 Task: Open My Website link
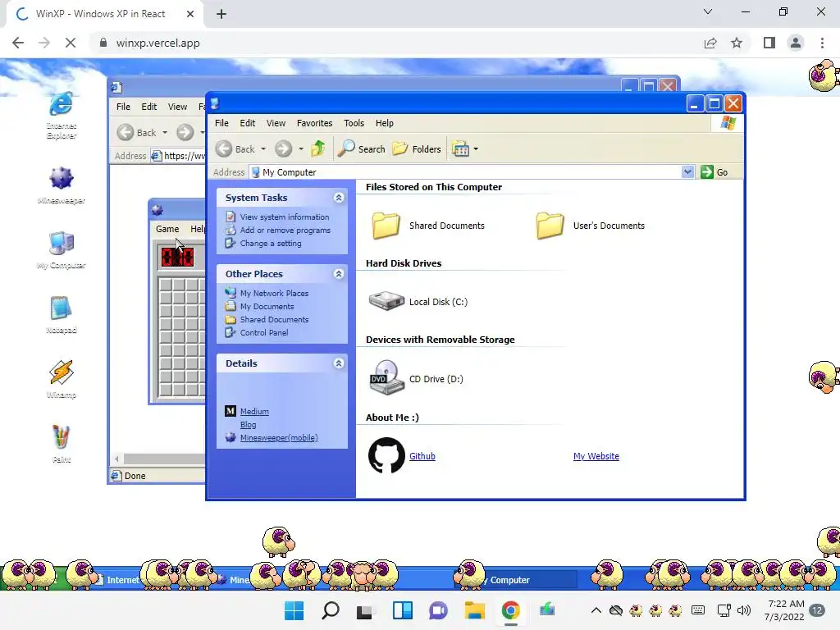596,456
